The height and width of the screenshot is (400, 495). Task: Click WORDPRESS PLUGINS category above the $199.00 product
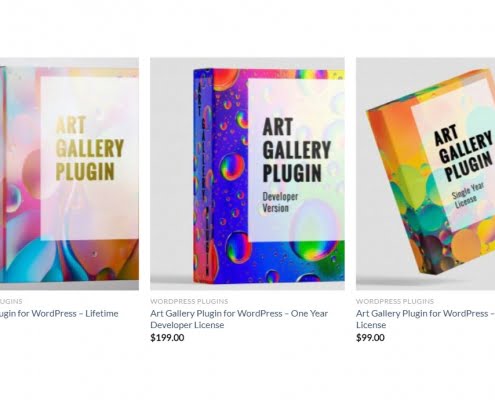point(189,301)
